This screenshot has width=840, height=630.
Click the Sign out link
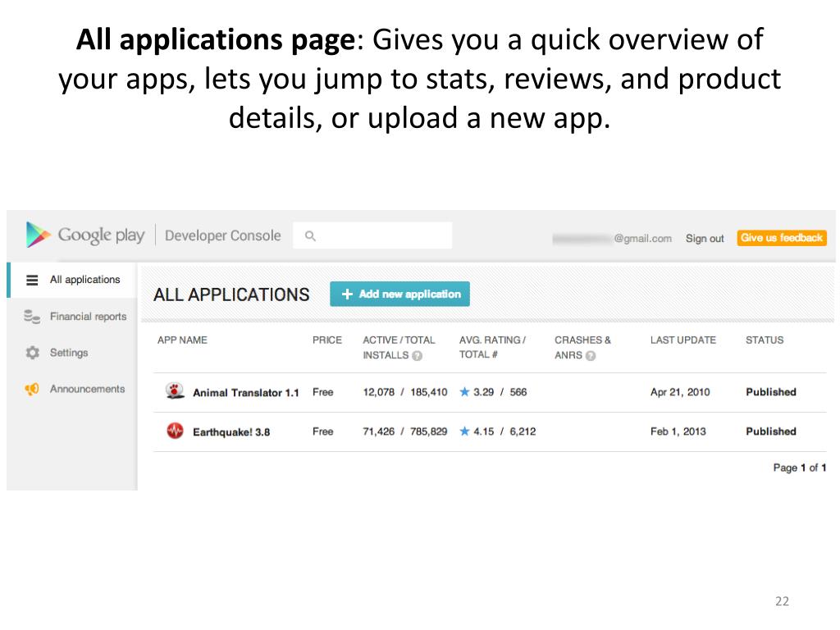pos(705,239)
